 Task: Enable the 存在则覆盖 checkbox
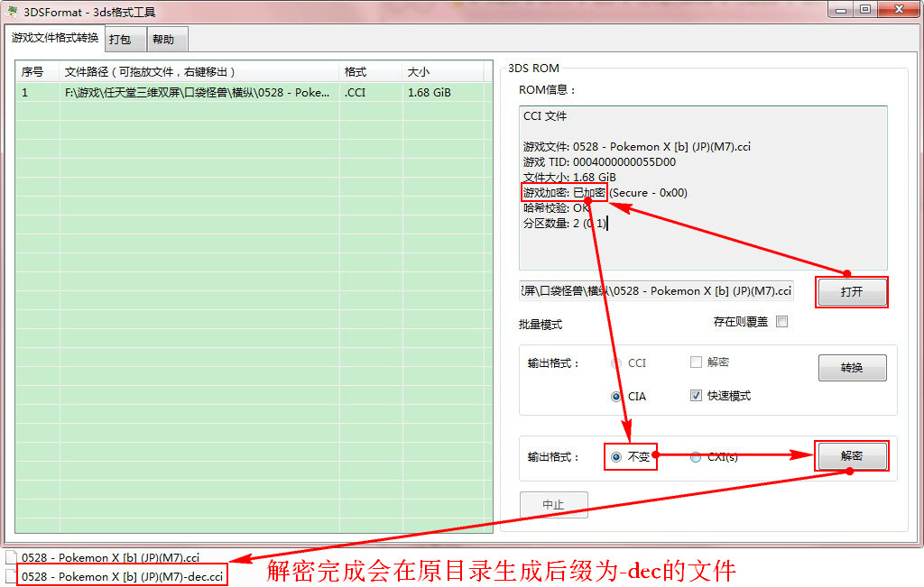pos(781,322)
